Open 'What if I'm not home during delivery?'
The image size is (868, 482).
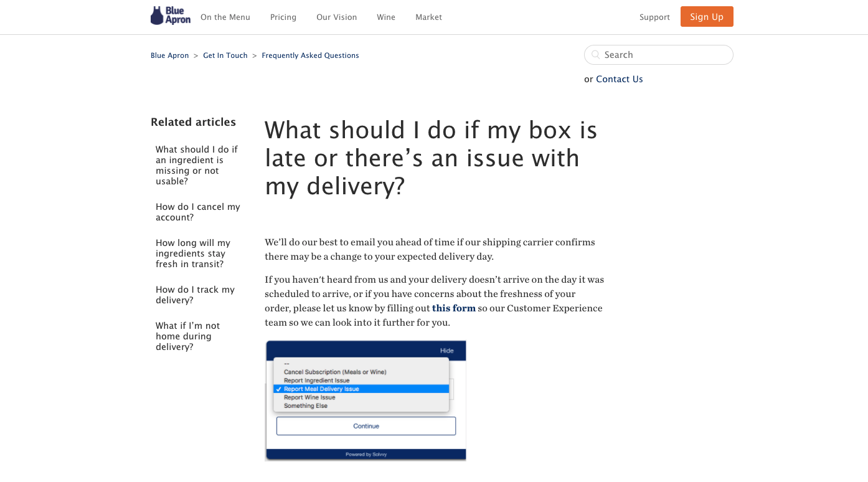[x=188, y=336]
